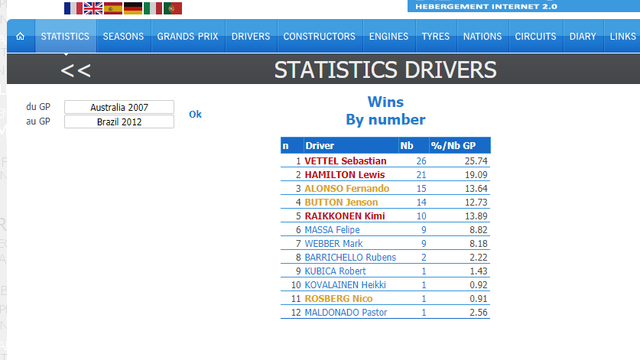This screenshot has width=640, height=360.
Task: Open the Tyres menu
Action: click(436, 36)
